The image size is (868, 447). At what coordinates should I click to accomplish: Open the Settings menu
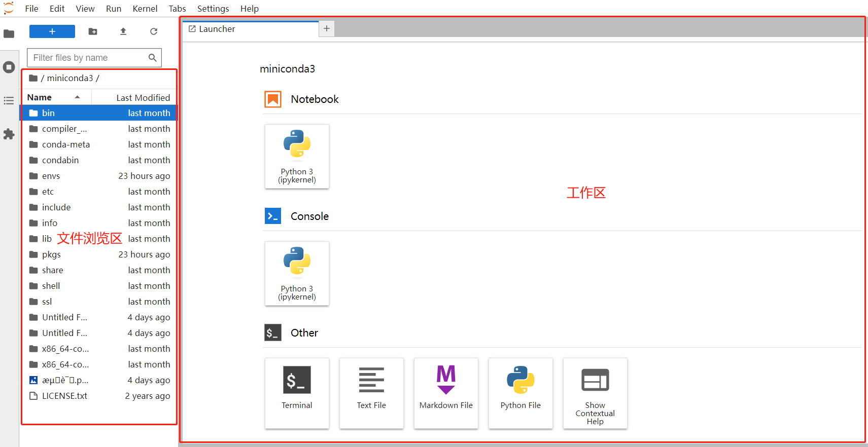coord(213,9)
